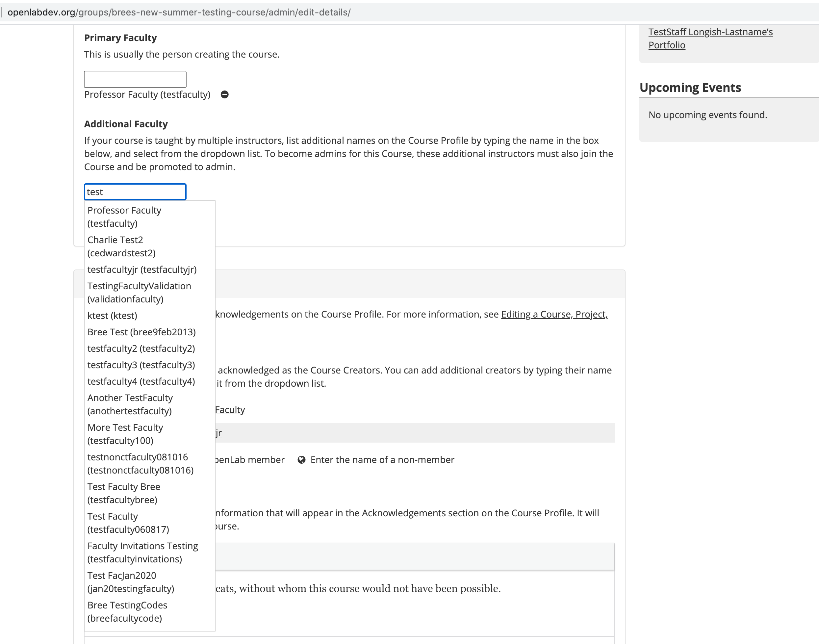Select Charlie Test2 from dropdown list
The width and height of the screenshot is (819, 644).
point(121,246)
